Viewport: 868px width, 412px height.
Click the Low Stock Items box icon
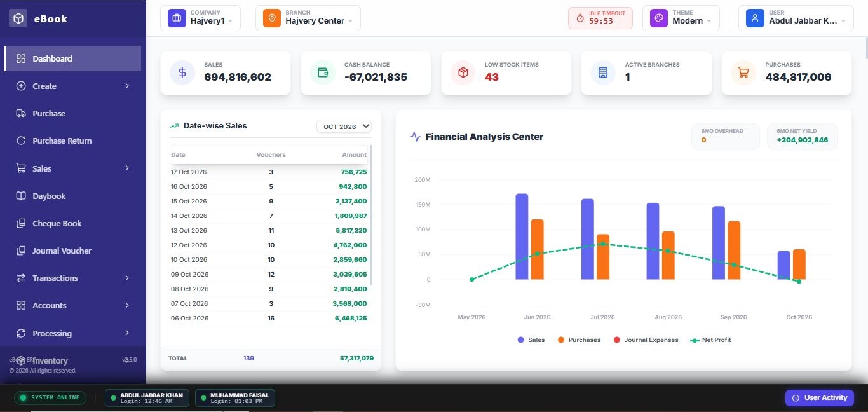[463, 73]
